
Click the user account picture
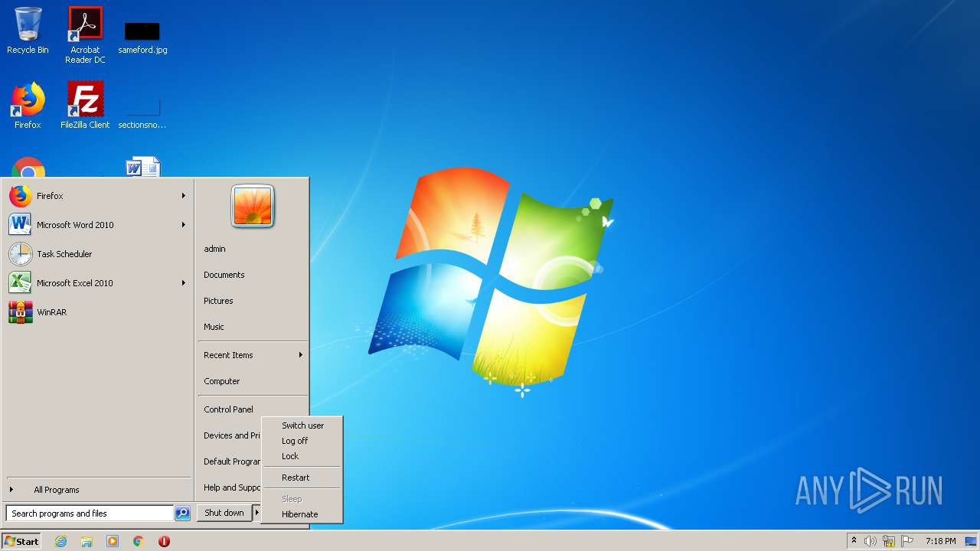pyautogui.click(x=253, y=207)
